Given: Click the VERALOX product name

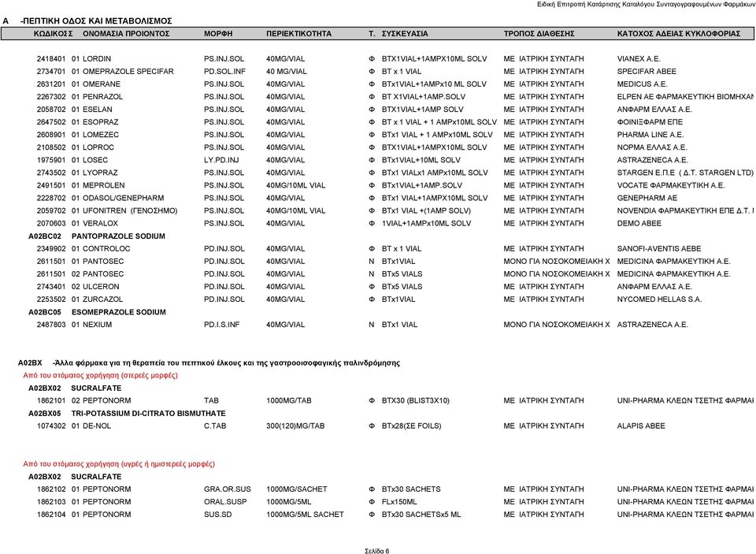Looking at the screenshot, I should pyautogui.click(x=100, y=224).
